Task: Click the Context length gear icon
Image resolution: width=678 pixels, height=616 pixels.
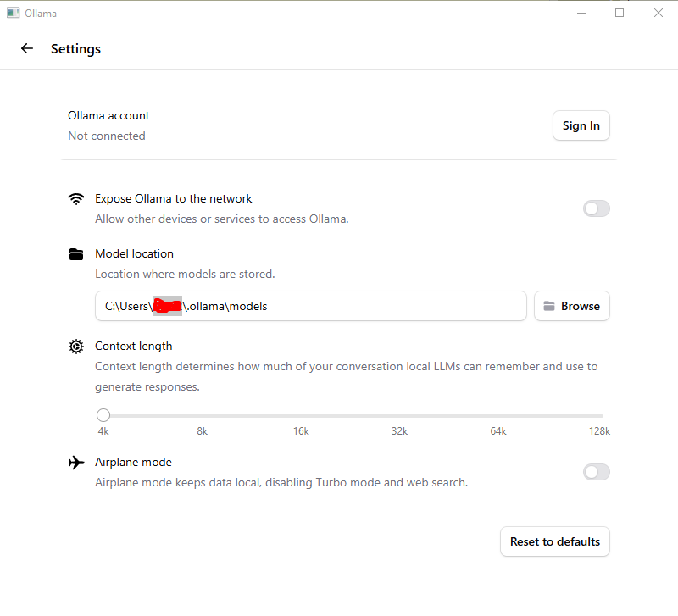Action: click(76, 347)
